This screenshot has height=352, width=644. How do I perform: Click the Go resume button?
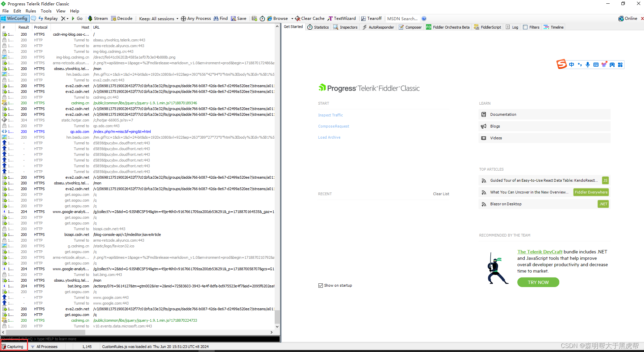tap(77, 19)
